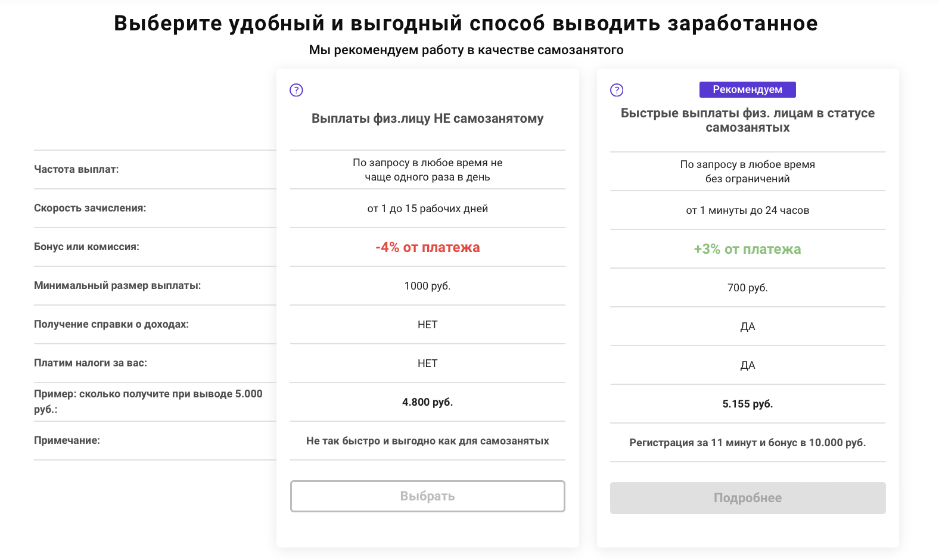Click the "4.800 руб." example amount
Screen dimensions: 939x560
click(x=427, y=402)
